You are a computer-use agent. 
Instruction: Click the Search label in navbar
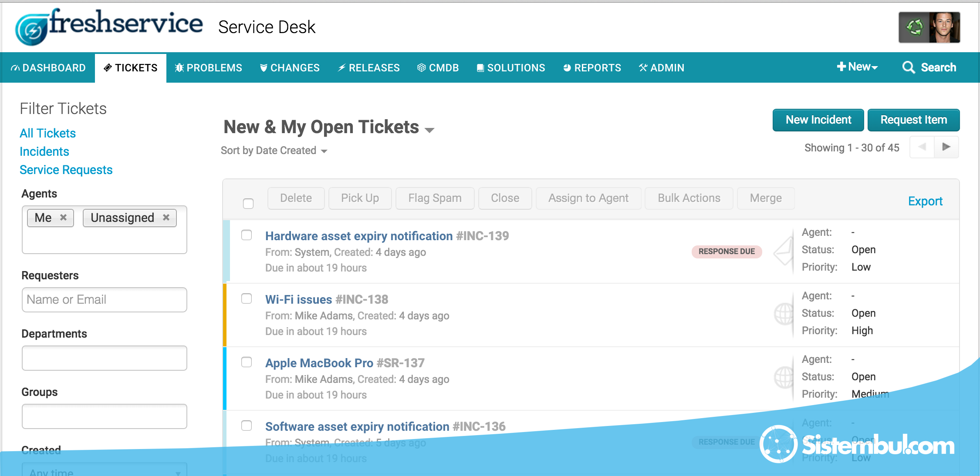[938, 67]
